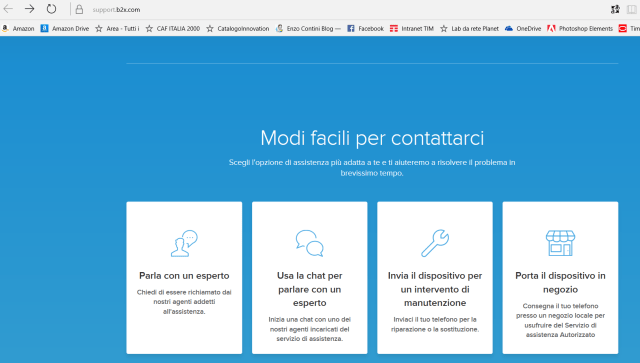Open the reading view book icon
The height and width of the screenshot is (363, 640).
(x=632, y=9)
